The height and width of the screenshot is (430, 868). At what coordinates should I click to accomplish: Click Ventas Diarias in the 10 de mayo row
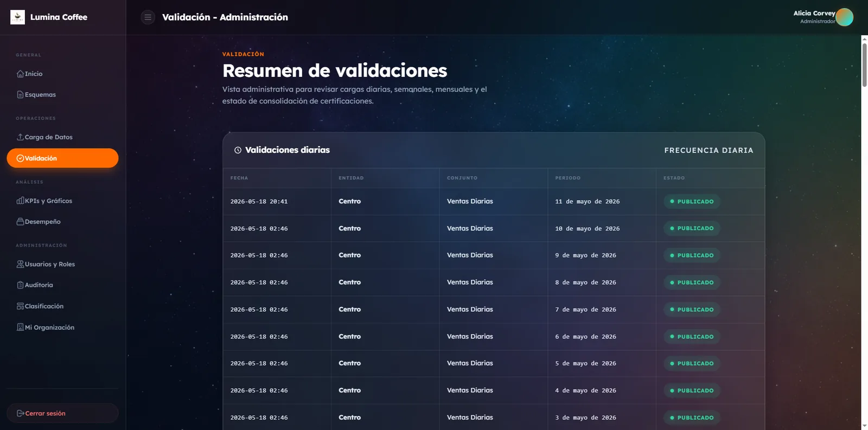tap(470, 228)
